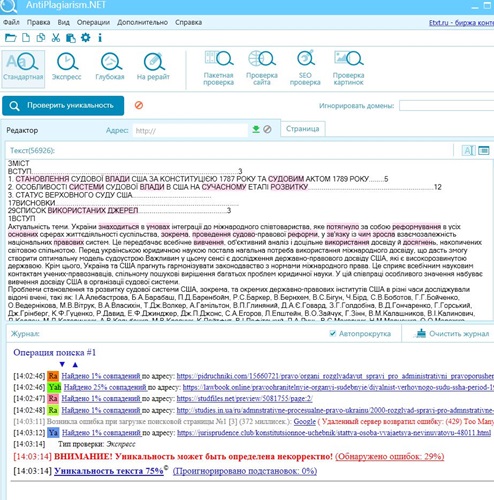Click the http:// address input field

coord(190,130)
